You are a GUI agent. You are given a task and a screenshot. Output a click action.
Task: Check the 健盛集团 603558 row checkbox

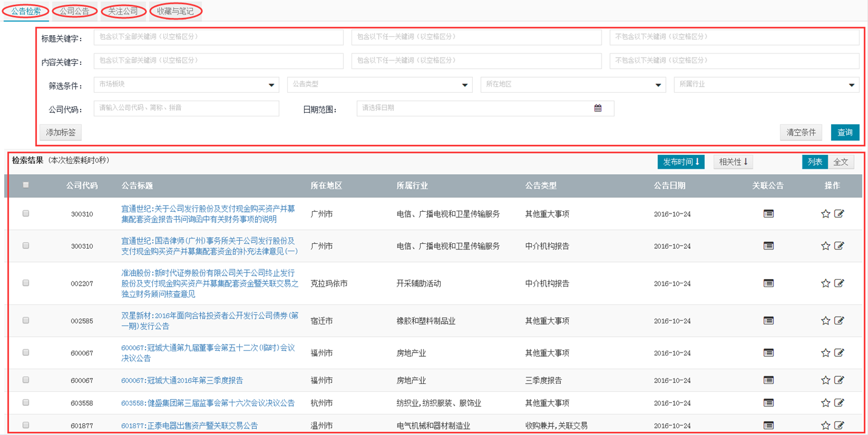(x=25, y=402)
